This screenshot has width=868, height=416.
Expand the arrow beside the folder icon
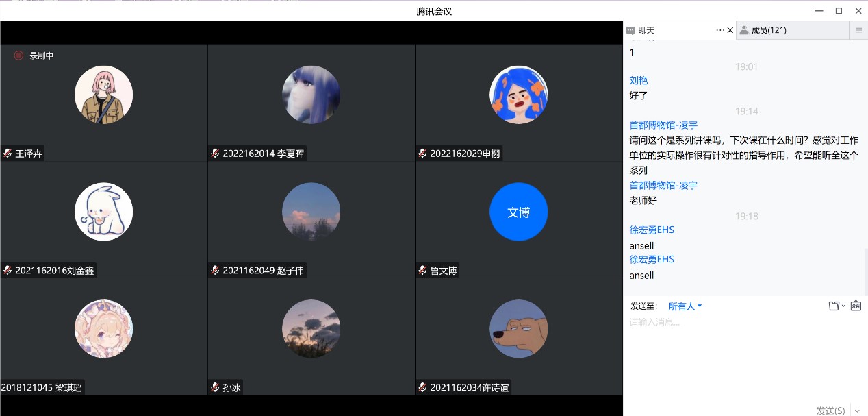[843, 306]
